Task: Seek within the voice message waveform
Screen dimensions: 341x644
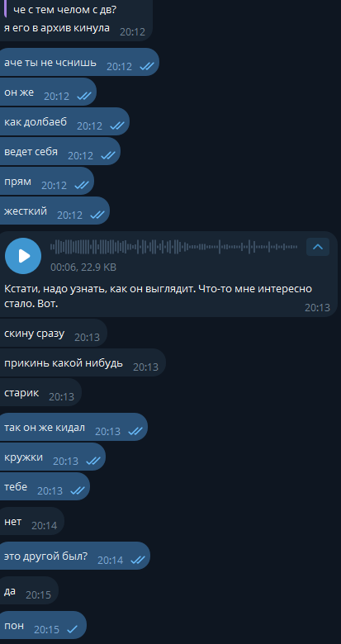Action: tap(173, 247)
